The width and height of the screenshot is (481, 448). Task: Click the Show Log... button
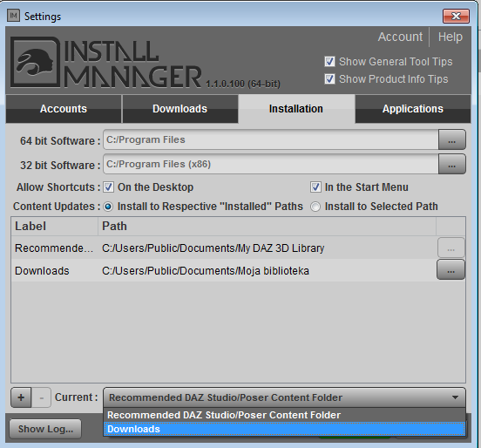[x=45, y=429]
